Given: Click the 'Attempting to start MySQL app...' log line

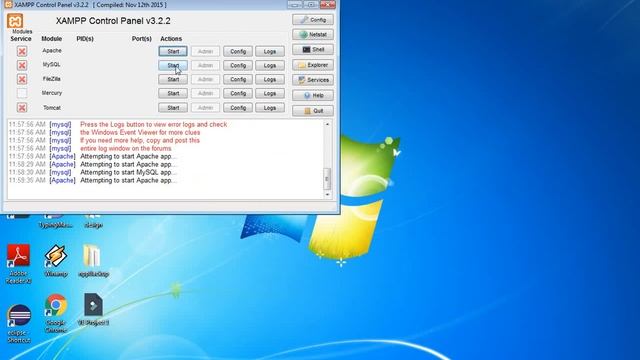Looking at the screenshot, I should (128, 172).
